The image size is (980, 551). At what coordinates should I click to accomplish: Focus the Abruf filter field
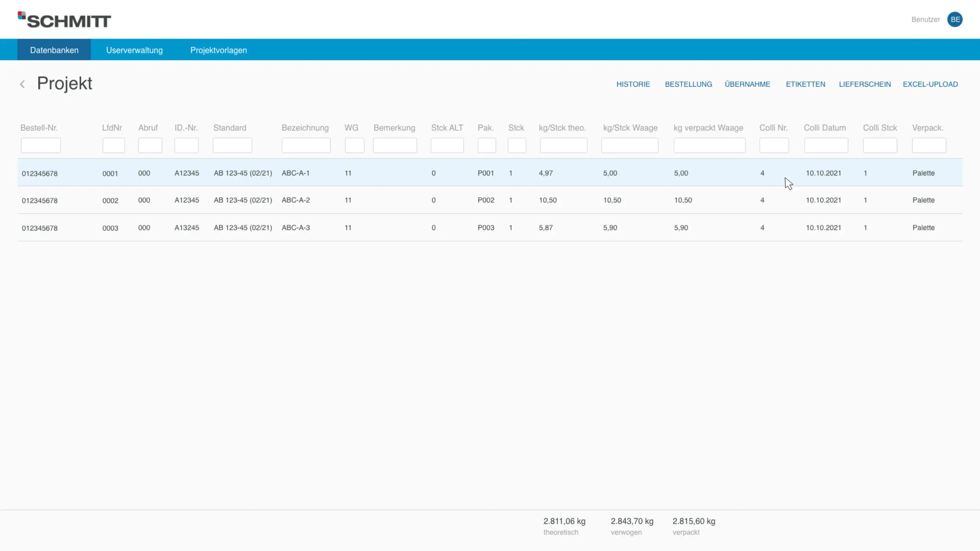point(150,145)
